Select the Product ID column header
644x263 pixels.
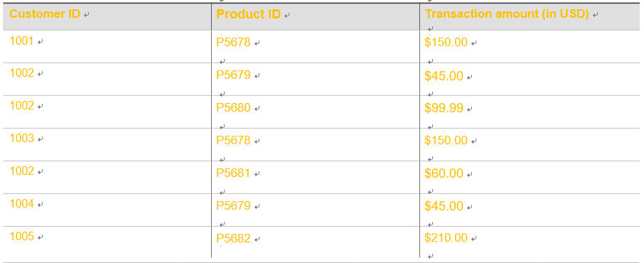click(x=316, y=16)
